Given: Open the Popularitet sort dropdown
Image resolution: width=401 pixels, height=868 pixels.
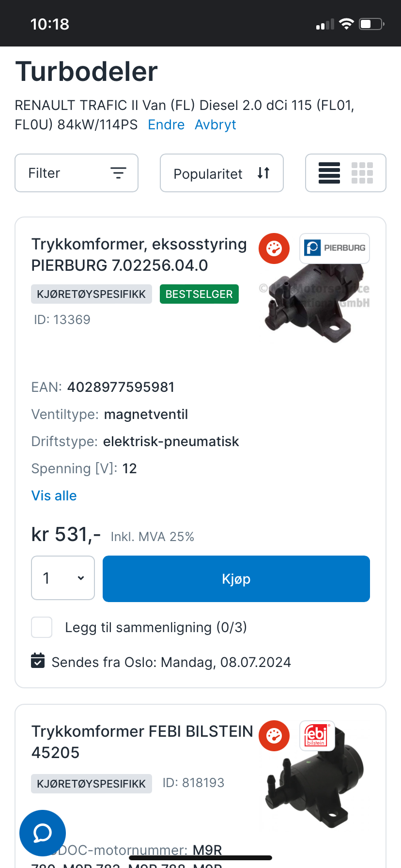Looking at the screenshot, I should click(222, 173).
